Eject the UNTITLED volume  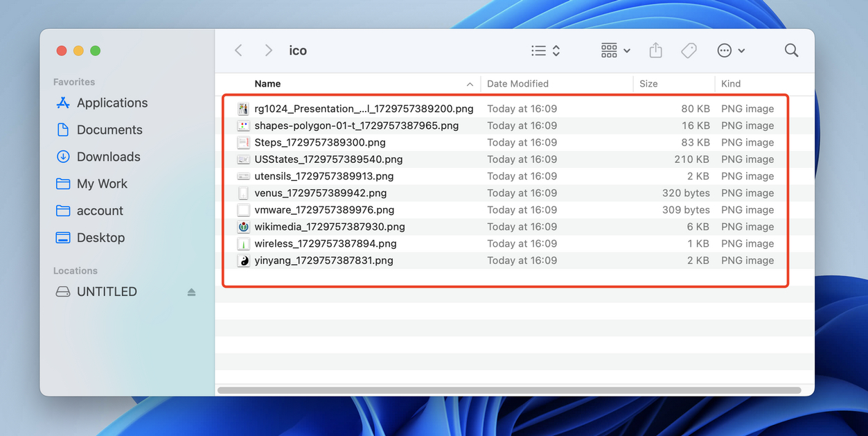pyautogui.click(x=191, y=292)
